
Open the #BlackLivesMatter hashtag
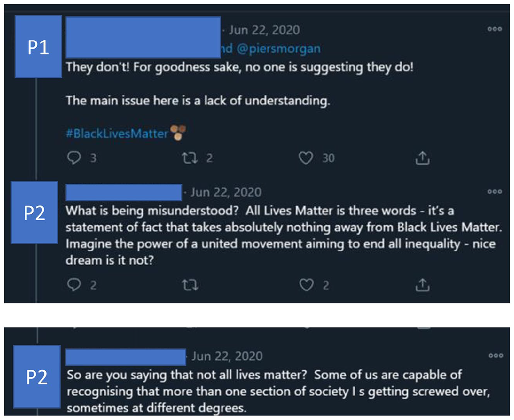click(117, 133)
